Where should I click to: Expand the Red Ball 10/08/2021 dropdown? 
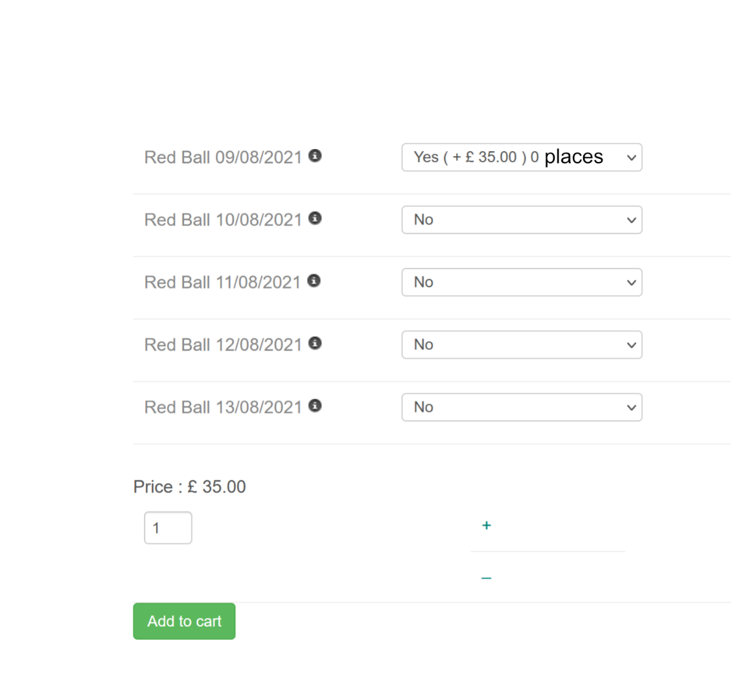click(522, 220)
